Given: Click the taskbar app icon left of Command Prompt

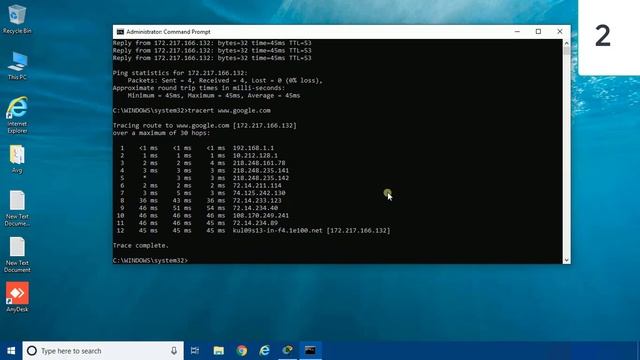Looking at the screenshot, I should (287, 351).
